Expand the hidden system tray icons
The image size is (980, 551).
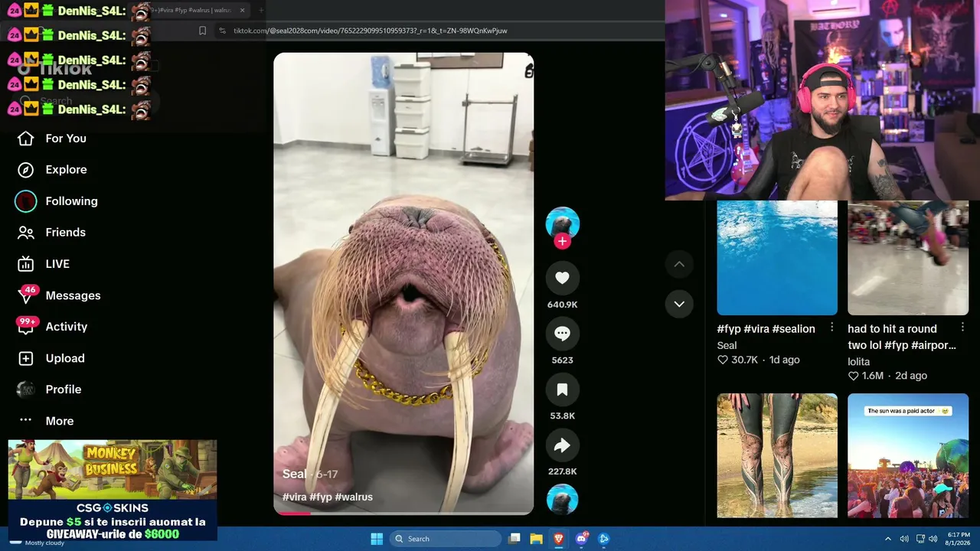point(888,539)
